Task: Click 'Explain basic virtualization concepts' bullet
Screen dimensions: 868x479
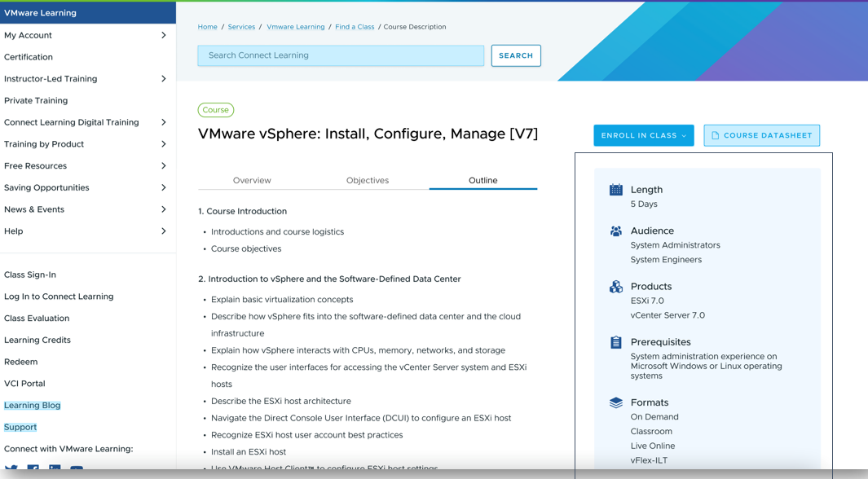Action: (282, 300)
